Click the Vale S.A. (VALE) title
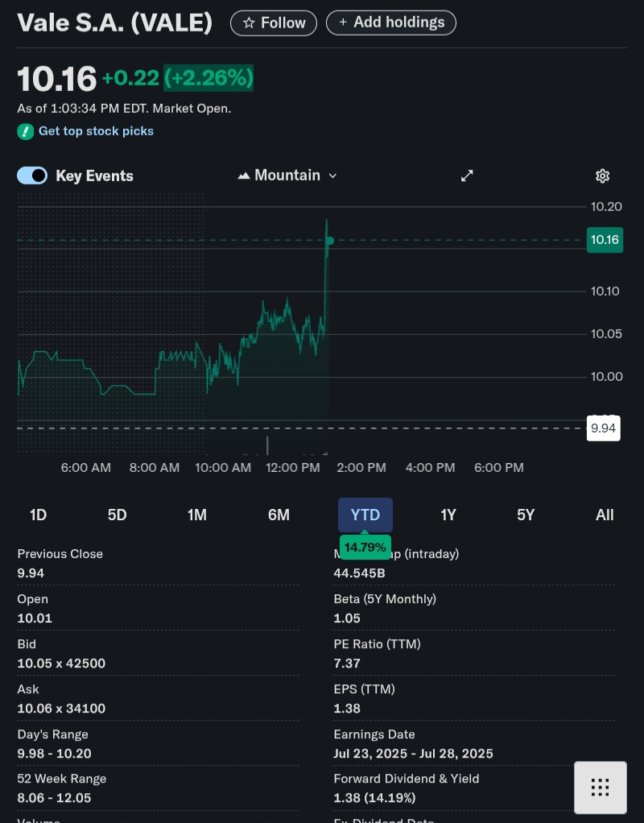The height and width of the screenshot is (823, 644). click(115, 23)
